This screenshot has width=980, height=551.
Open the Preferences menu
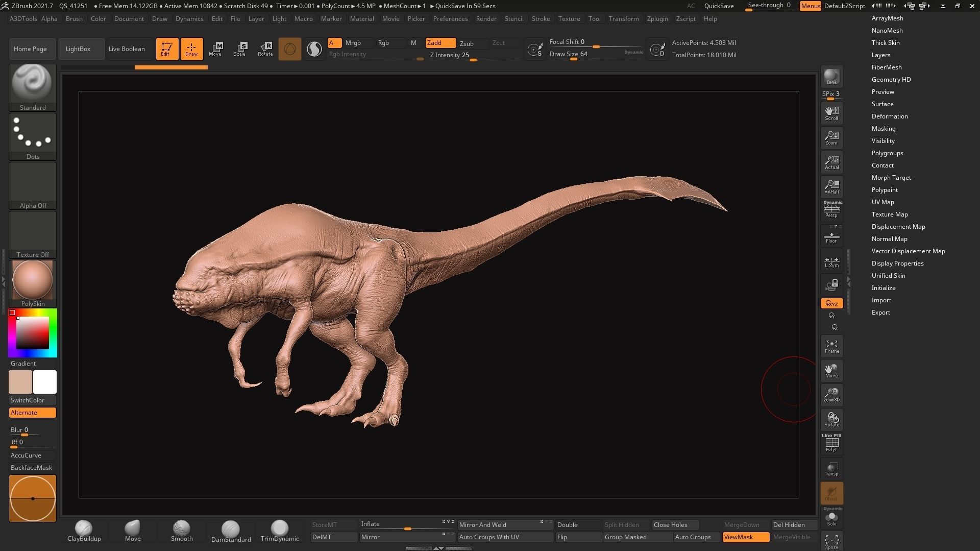tap(450, 19)
